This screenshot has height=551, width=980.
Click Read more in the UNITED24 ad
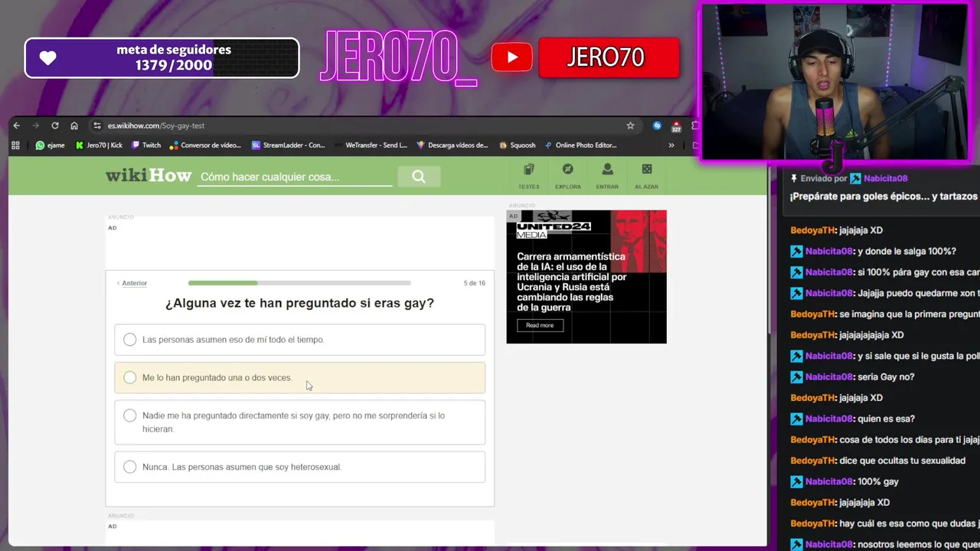tap(540, 325)
